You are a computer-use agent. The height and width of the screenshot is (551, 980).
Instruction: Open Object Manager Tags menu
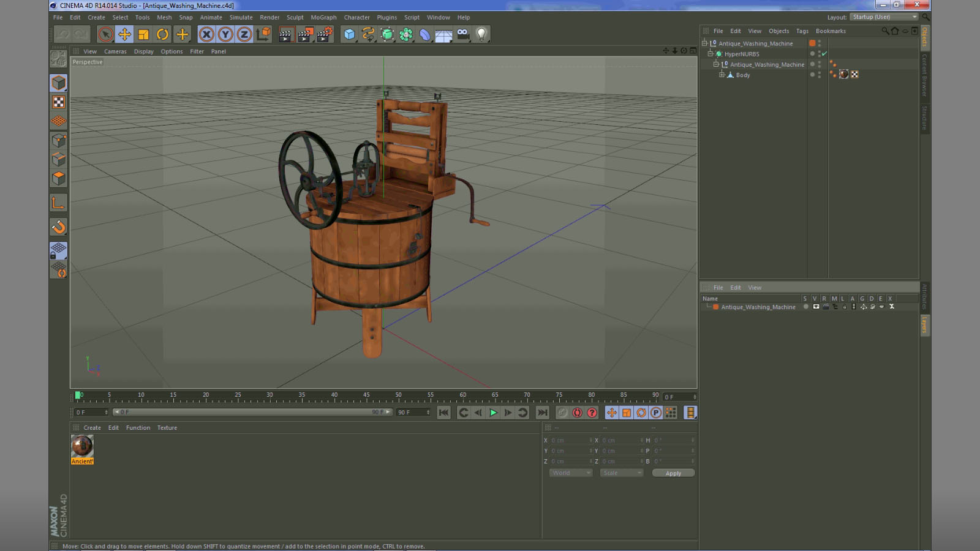click(802, 31)
